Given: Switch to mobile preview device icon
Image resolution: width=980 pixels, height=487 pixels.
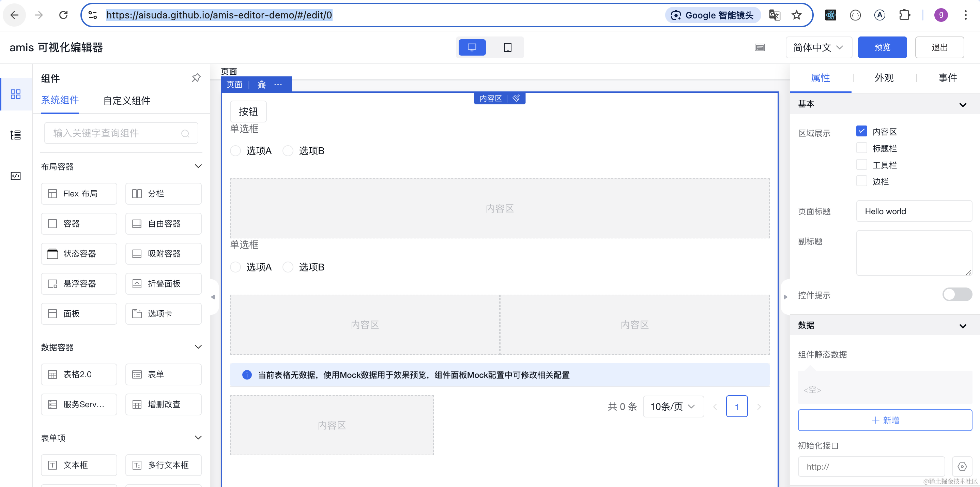Looking at the screenshot, I should click(507, 48).
